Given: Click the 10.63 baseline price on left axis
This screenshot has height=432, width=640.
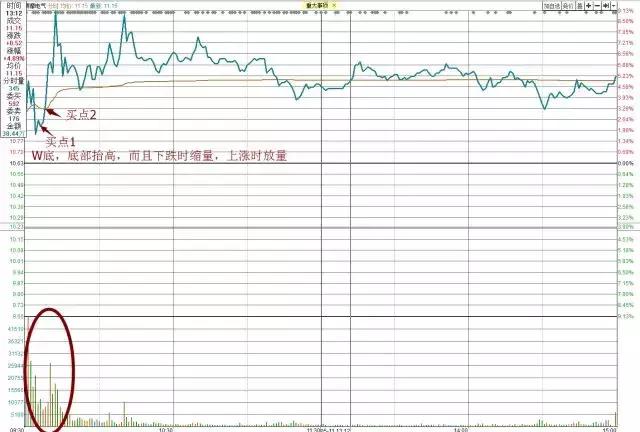Looking at the screenshot, I should (x=17, y=163).
